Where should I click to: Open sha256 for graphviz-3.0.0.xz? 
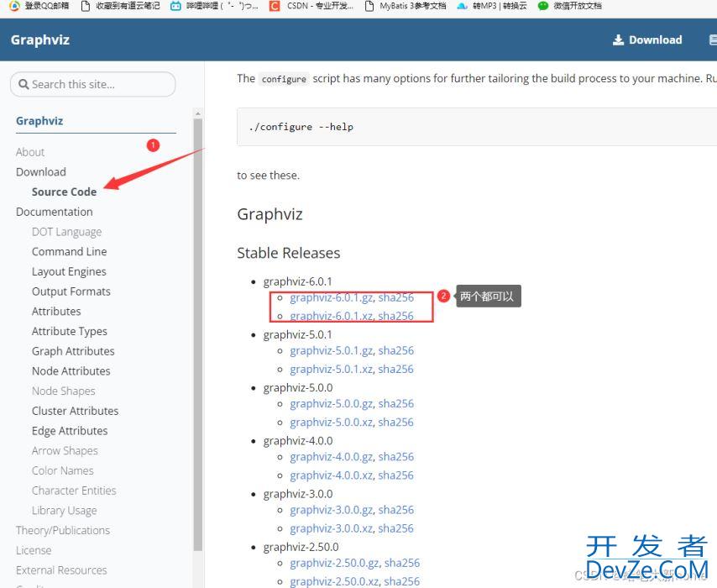click(396, 528)
